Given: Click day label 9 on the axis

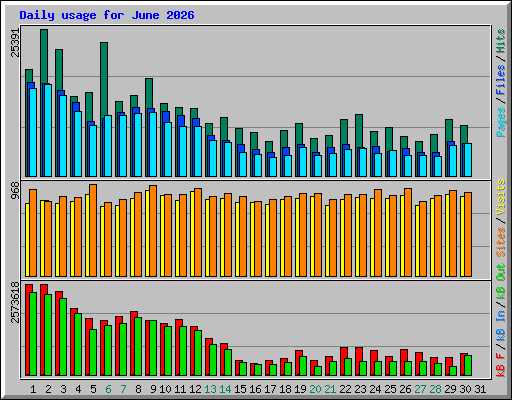Looking at the screenshot, I should pos(153,389).
